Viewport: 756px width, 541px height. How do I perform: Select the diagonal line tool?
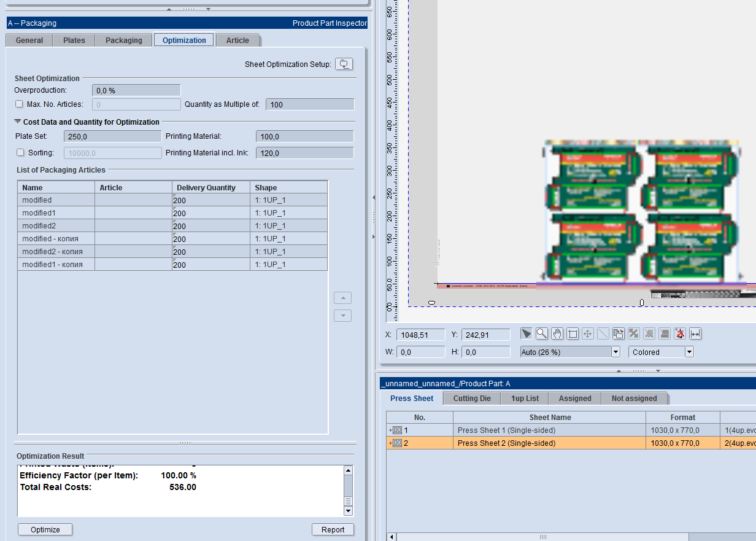coord(603,333)
